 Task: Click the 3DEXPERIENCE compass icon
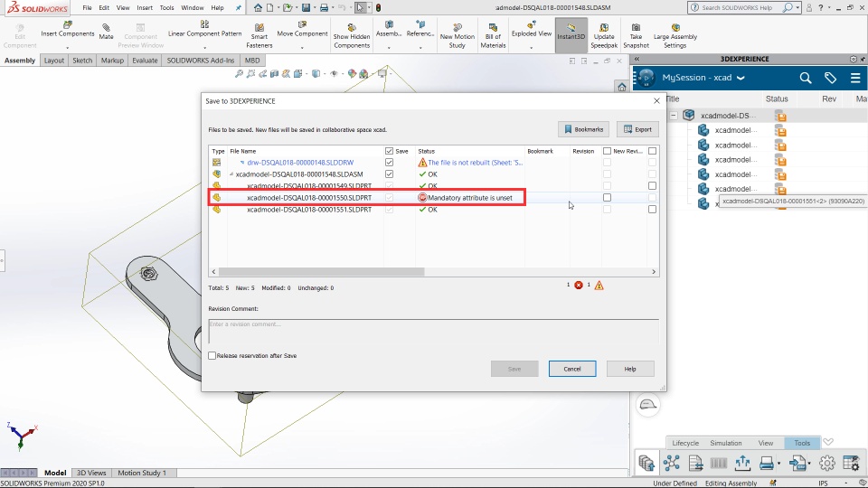[646, 78]
